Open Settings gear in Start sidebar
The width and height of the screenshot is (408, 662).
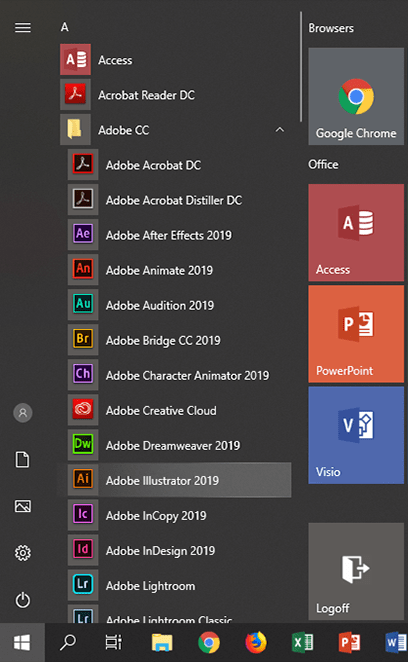coord(23,553)
